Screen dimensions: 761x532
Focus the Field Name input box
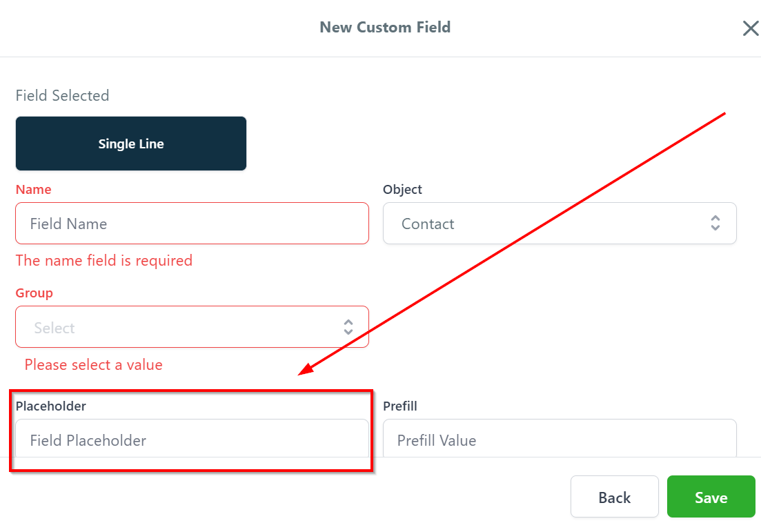click(x=192, y=224)
